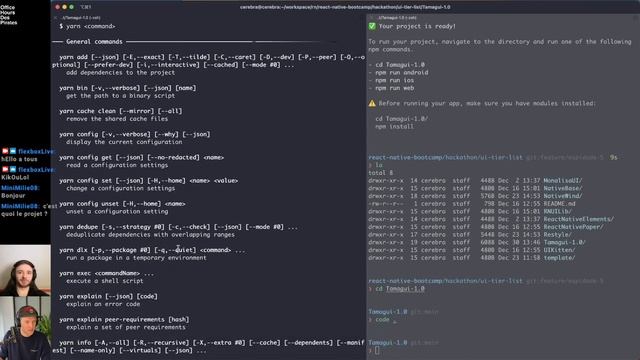
Task: Click the MonalisaUI/ directory entry
Action: pos(563,180)
